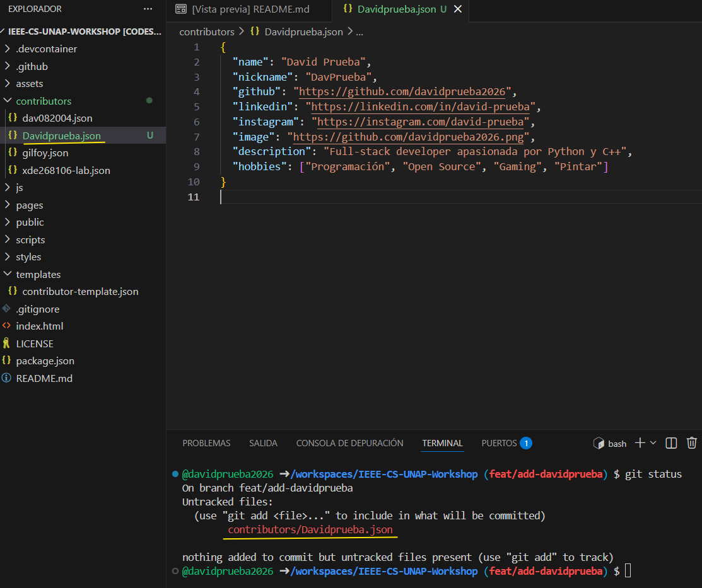702x588 pixels.
Task: Click the git icon beside .gitignore
Action: [6, 309]
